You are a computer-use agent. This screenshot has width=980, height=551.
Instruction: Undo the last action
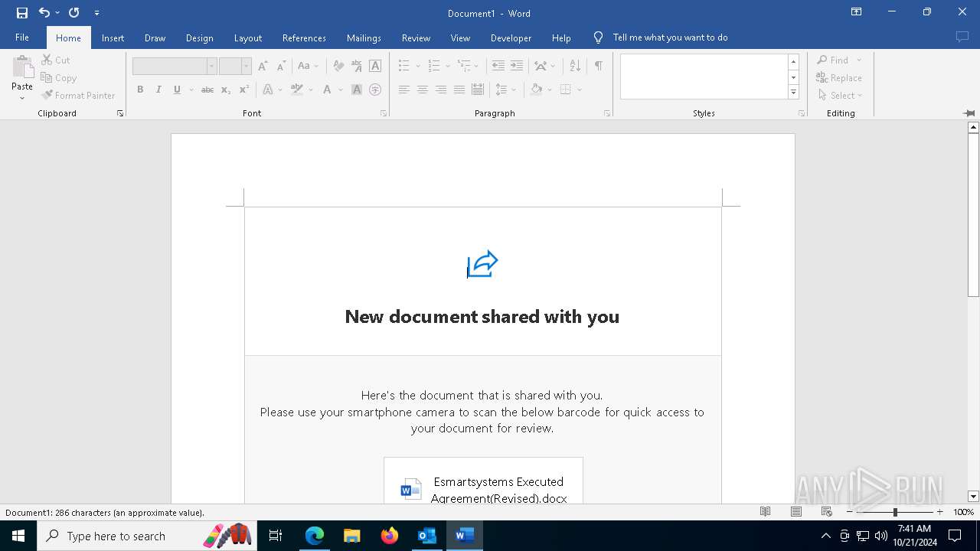tap(44, 13)
